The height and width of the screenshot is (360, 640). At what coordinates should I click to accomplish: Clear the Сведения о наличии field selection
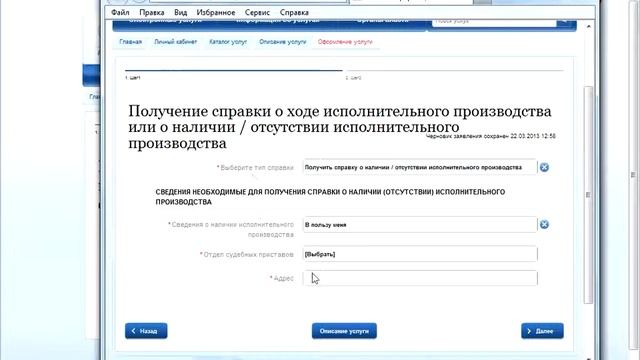pyautogui.click(x=544, y=224)
